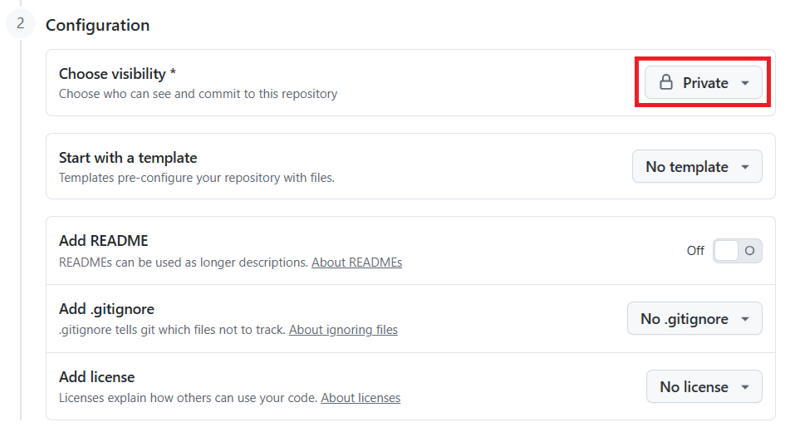Open the About licenses link

(360, 398)
